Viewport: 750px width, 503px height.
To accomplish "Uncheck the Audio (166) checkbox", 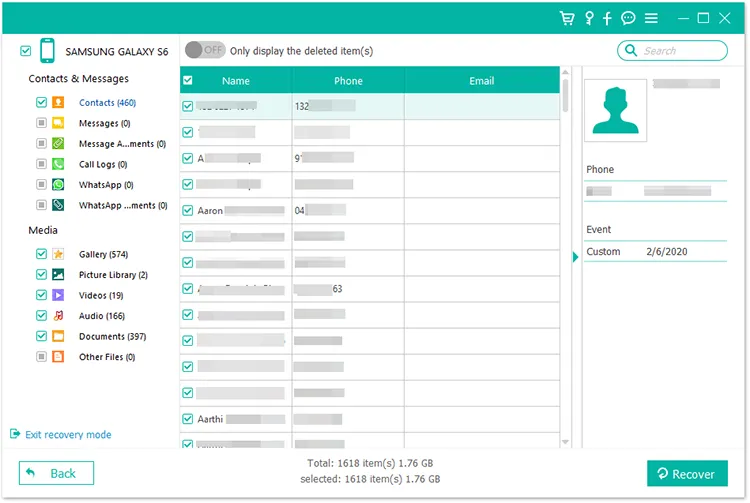I will pos(41,316).
